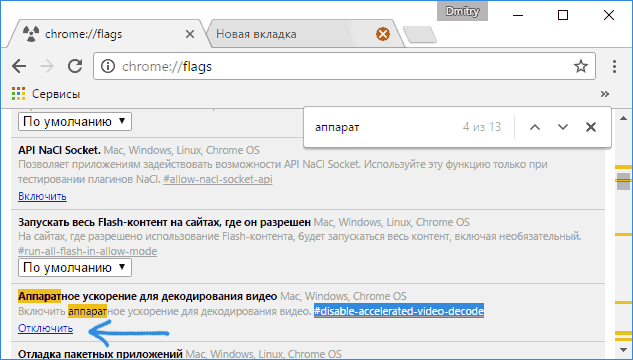Jump to next search match in find bar
This screenshot has height=360, width=633.
pyautogui.click(x=563, y=127)
